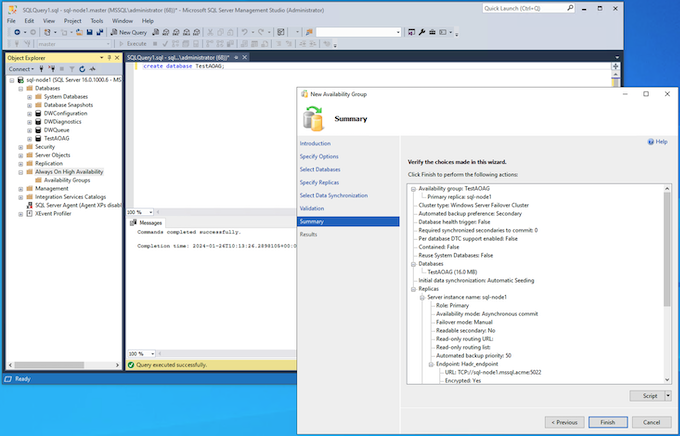The width and height of the screenshot is (680, 436).
Task: Open the Messages pane zoom dropdown
Action: [x=152, y=354]
